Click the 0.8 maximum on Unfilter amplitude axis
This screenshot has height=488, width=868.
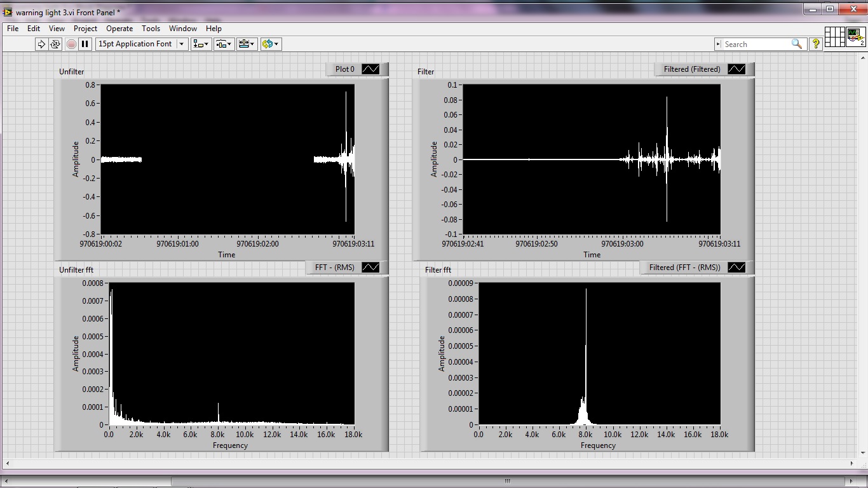(x=90, y=85)
